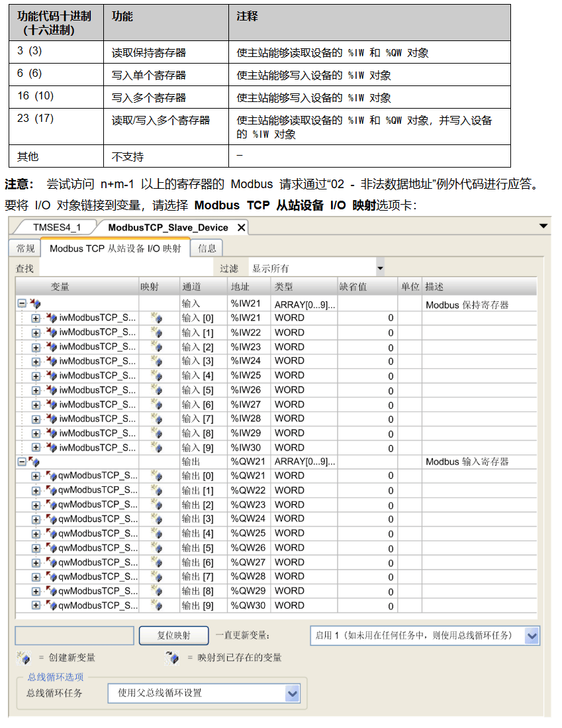
Task: Close the ModbusTCP_Slave_Device tab
Action: pos(242,227)
